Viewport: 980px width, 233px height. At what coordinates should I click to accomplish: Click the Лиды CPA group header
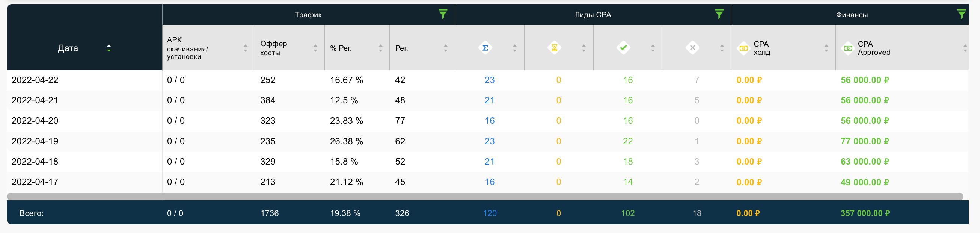pos(593,15)
